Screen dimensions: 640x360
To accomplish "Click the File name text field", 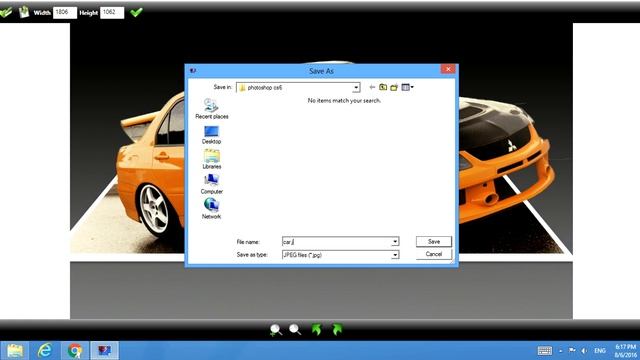I will point(337,242).
